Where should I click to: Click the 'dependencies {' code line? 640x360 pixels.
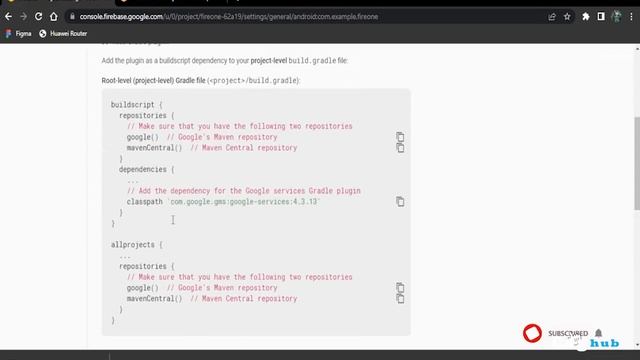(x=147, y=169)
